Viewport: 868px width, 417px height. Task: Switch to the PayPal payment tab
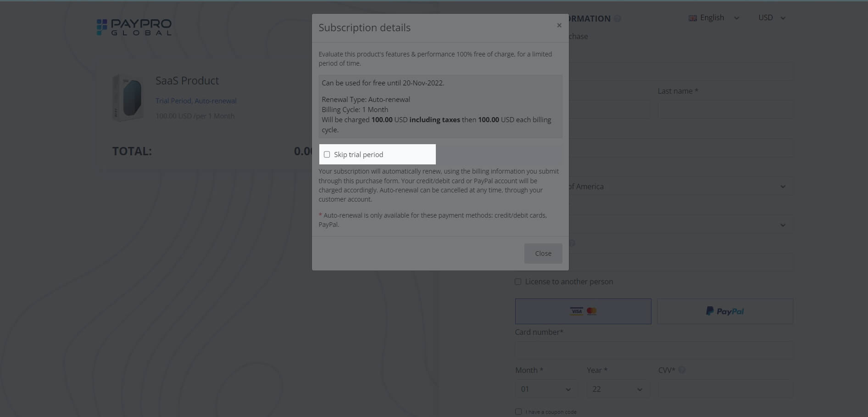point(724,311)
